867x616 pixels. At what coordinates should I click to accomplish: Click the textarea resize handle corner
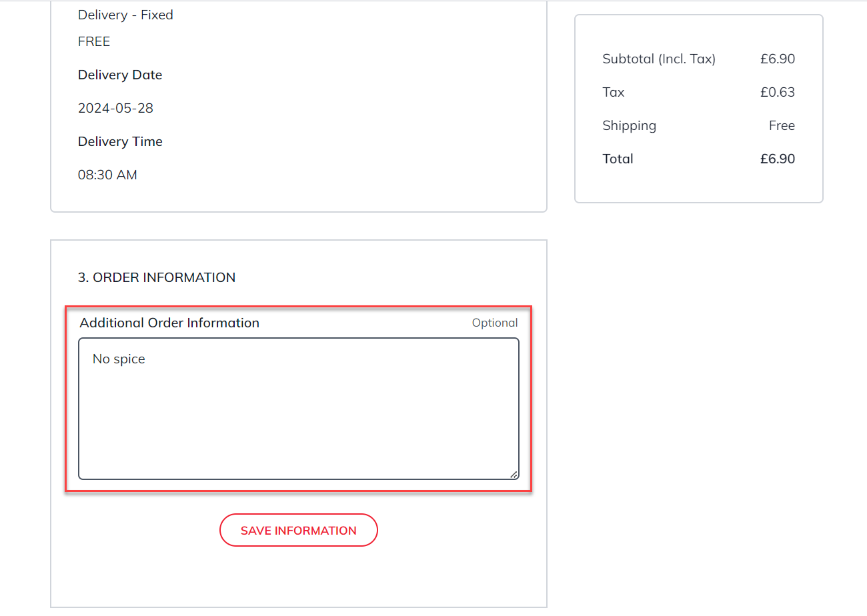[514, 475]
